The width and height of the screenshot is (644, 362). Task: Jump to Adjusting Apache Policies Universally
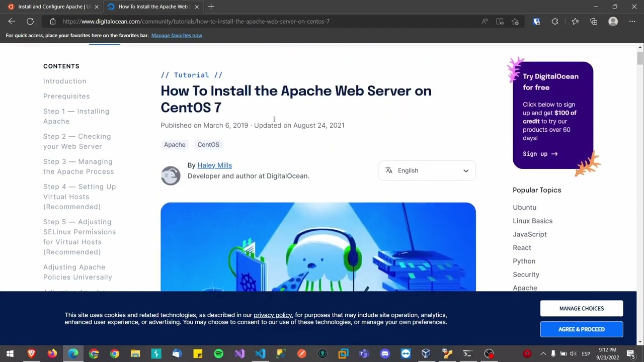click(x=77, y=272)
